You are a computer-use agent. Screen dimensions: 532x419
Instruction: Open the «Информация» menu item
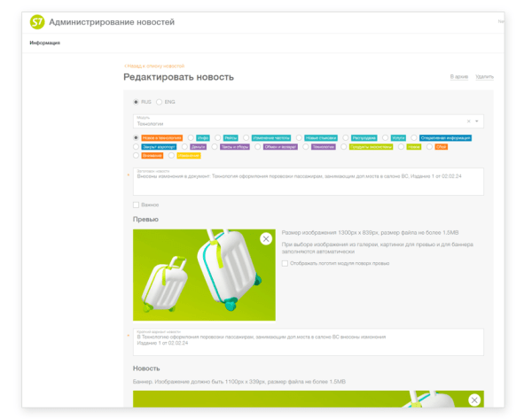click(x=44, y=43)
